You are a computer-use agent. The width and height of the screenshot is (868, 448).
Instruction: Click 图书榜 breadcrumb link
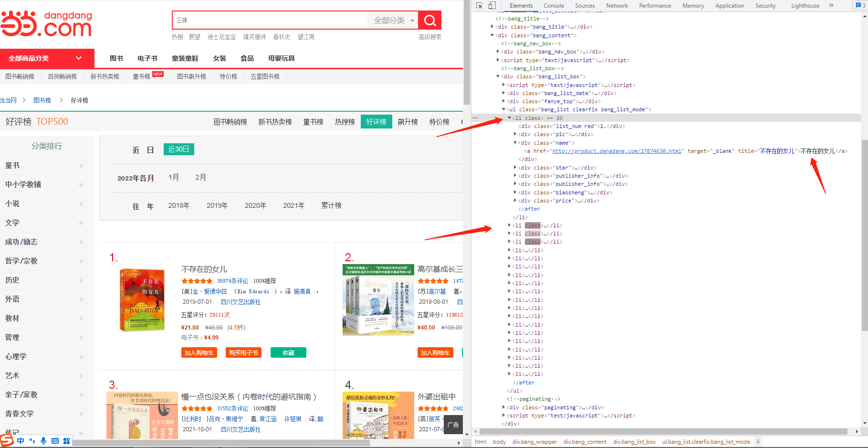point(42,100)
